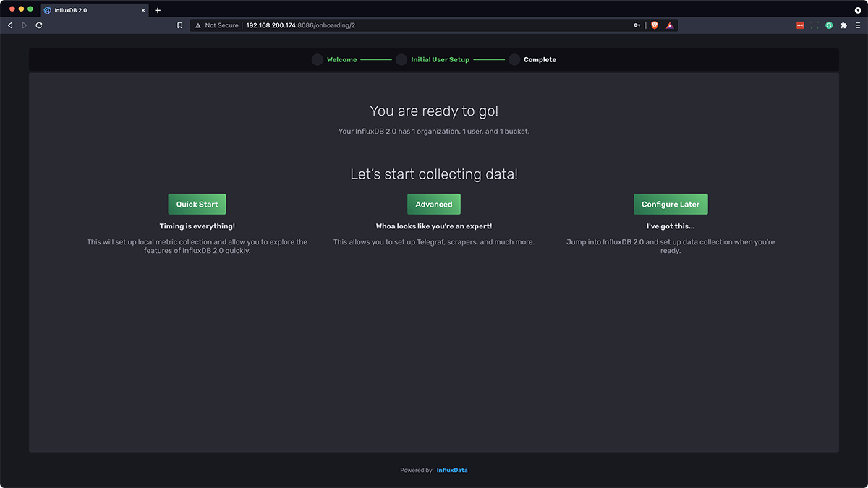Click 'Whoa looks like you're an expert!' text
This screenshot has width=868, height=488.
[x=434, y=226]
